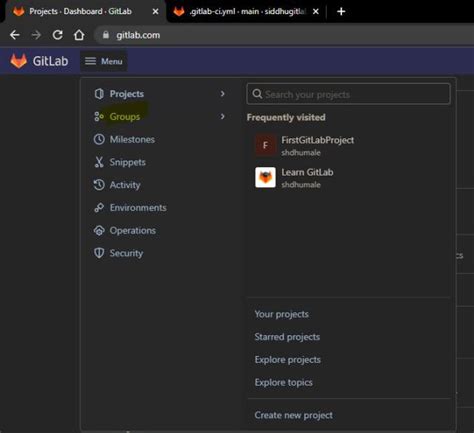Open the Menu hamburger button

103,61
